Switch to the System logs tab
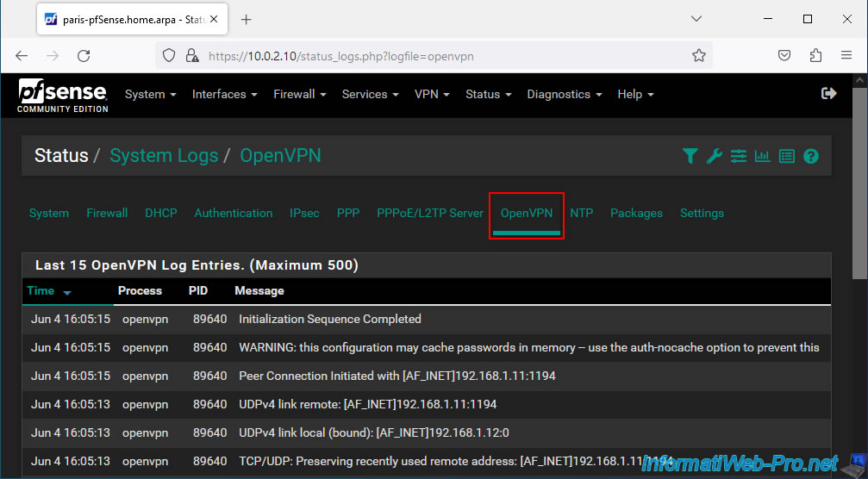Screen dimensions: 868x479 49,214
